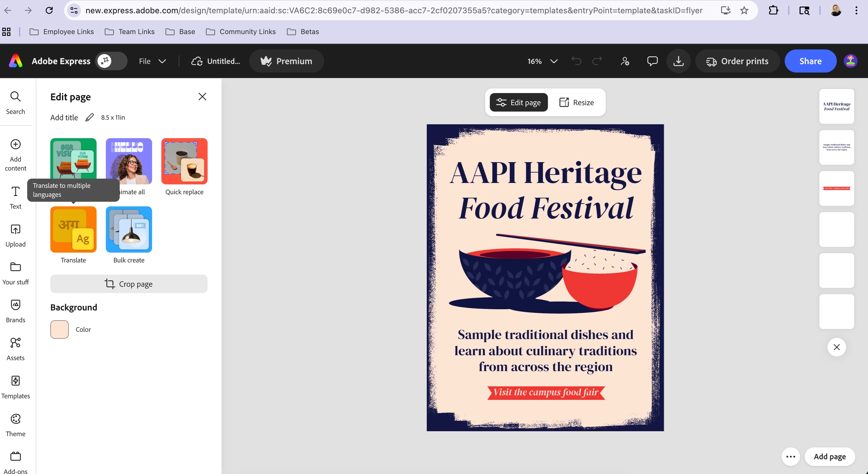Open the comments speech bubble icon
Viewport: 868px width, 474px height.
coord(652,61)
